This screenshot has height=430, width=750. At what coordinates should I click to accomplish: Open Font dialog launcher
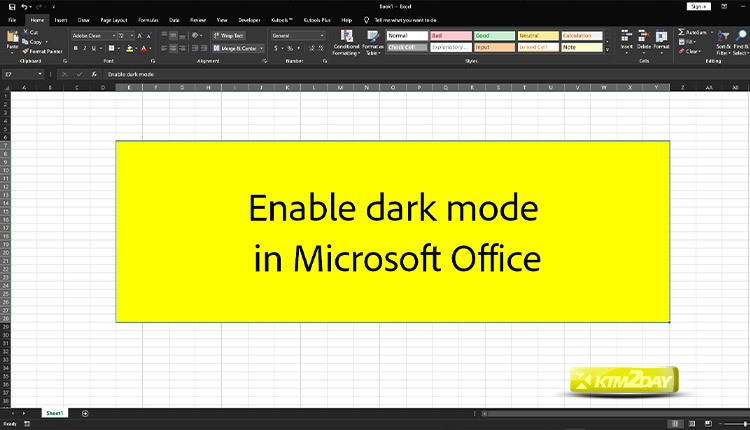click(153, 61)
